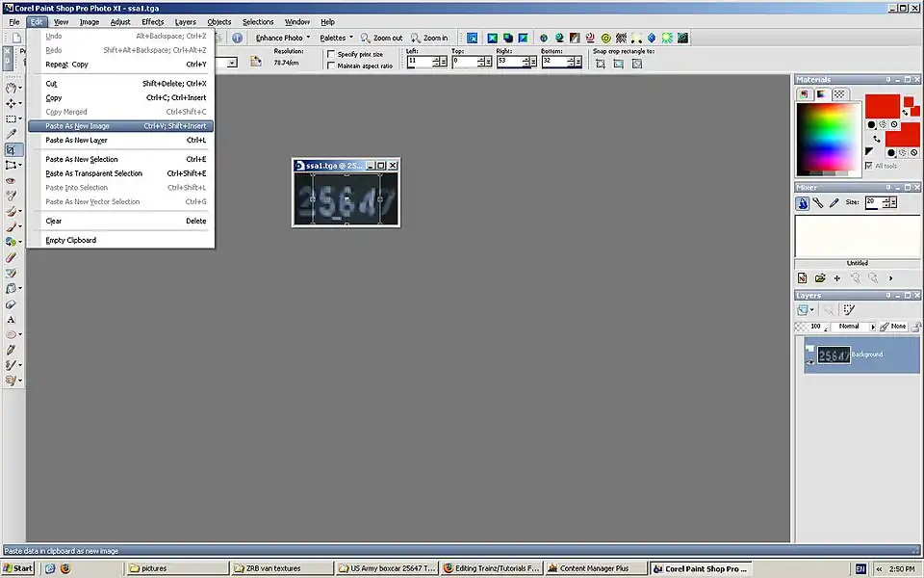Screen dimensions: 924x578
Task: Click the Zoom in toolbar button
Action: 430,38
